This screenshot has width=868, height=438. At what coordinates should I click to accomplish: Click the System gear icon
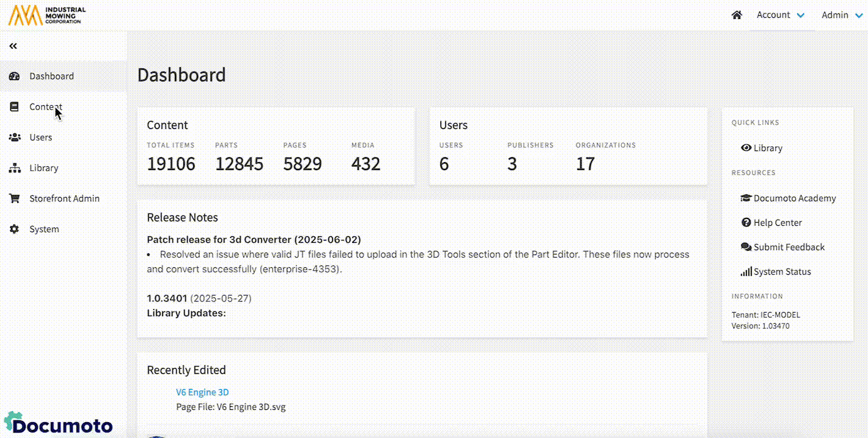point(15,229)
